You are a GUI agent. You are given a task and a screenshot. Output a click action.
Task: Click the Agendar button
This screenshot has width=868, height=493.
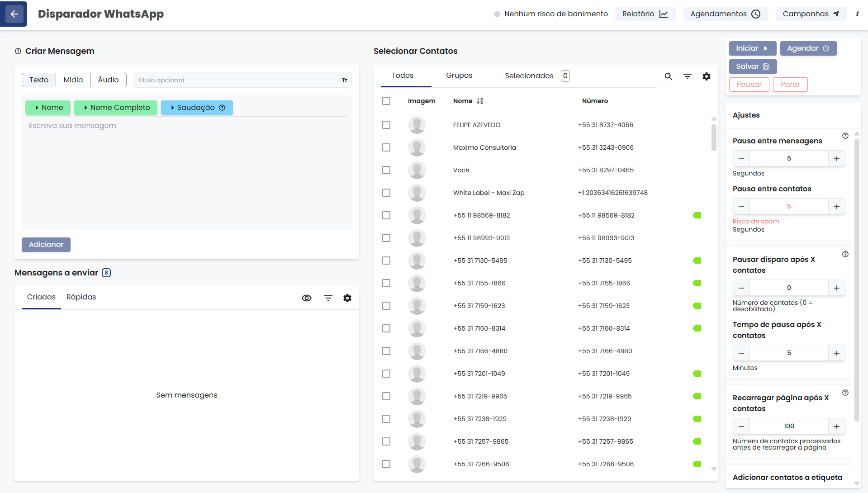tap(808, 48)
